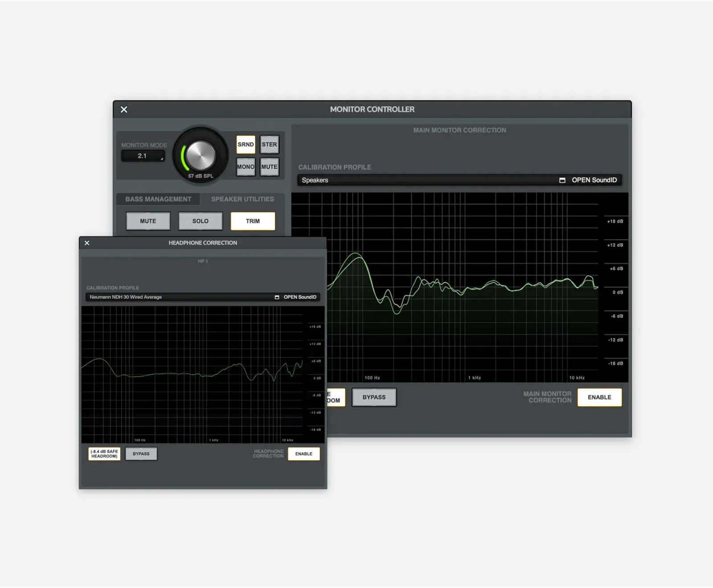Viewport: 713px width, 588px height.
Task: Open SoundID for main monitor
Action: click(x=589, y=180)
